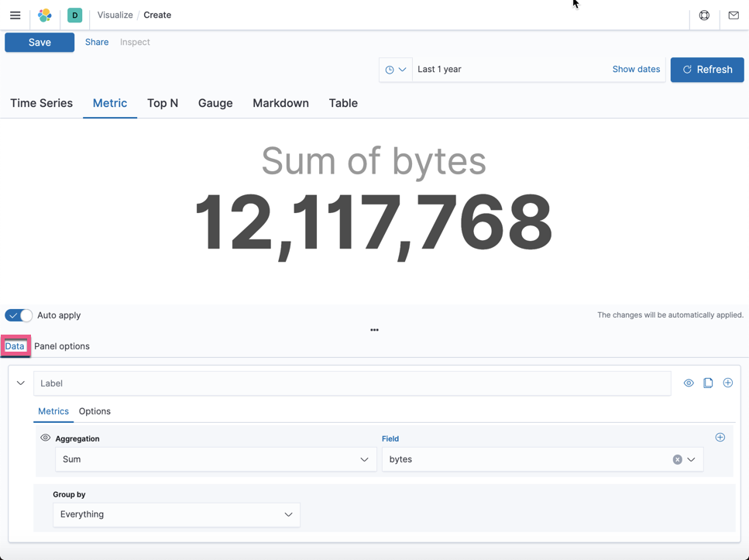Viewport: 749px width, 560px height.
Task: Click the quick time ranges clock icon
Action: 390,69
